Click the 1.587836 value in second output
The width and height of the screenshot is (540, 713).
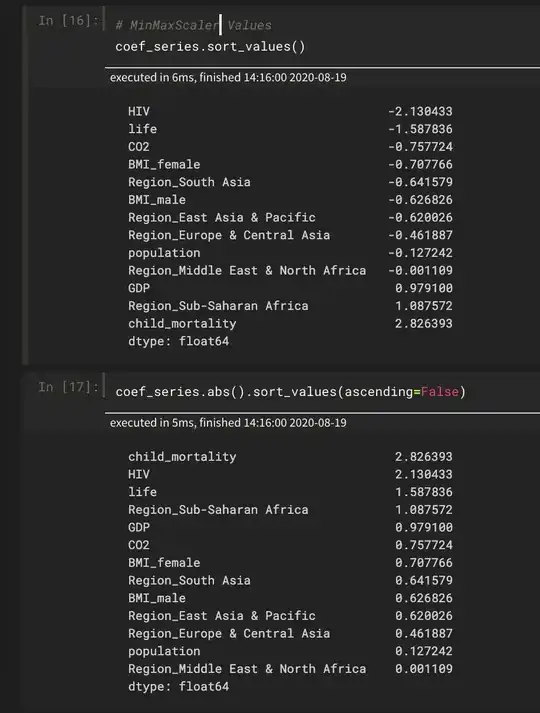coord(424,492)
